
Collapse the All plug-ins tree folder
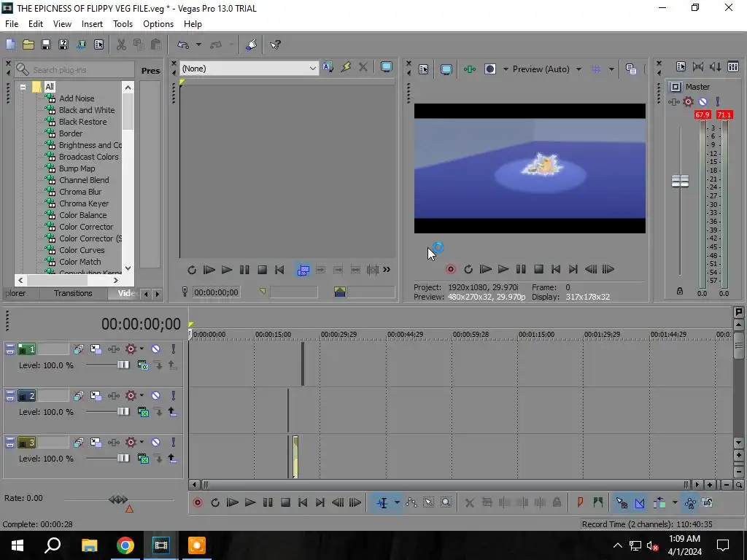point(23,87)
